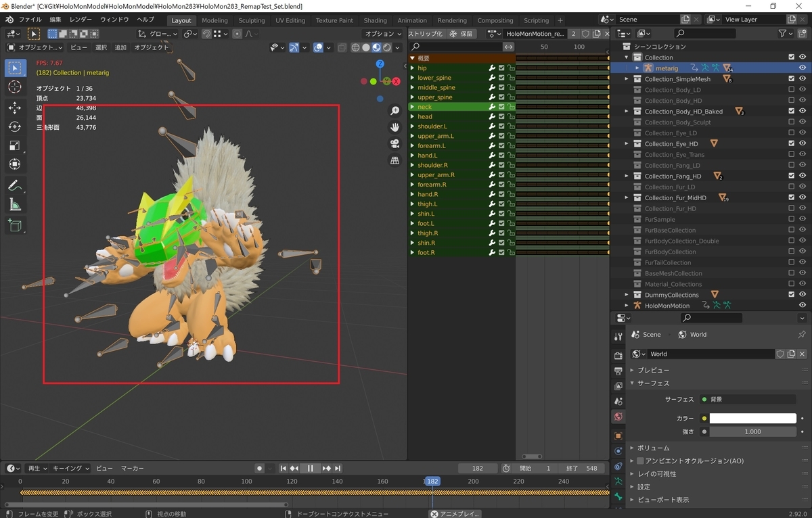Screen dimensions: 812x518
Task: Toggle the lock on the head channel
Action: point(511,117)
